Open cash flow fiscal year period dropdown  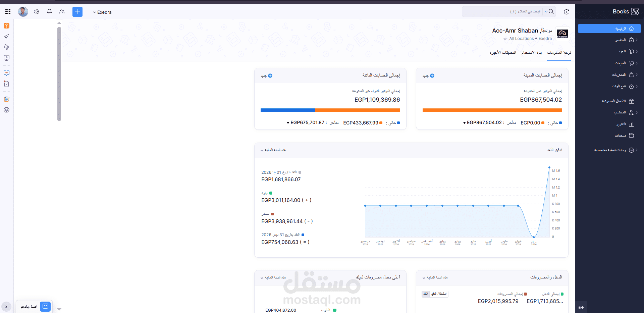pyautogui.click(x=273, y=150)
